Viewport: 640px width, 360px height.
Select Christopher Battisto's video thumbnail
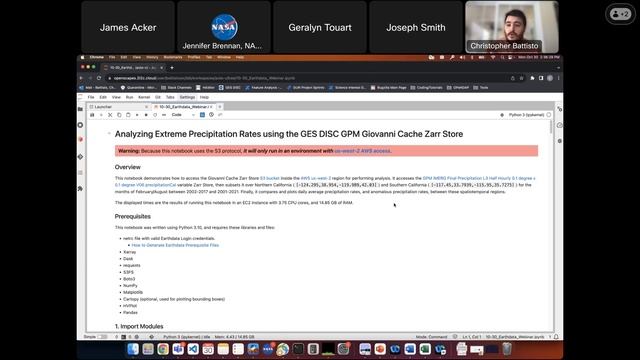click(x=512, y=27)
